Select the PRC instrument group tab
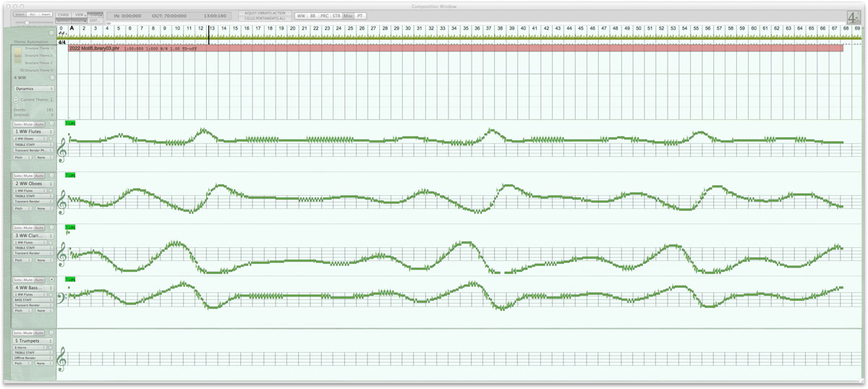 pyautogui.click(x=325, y=16)
